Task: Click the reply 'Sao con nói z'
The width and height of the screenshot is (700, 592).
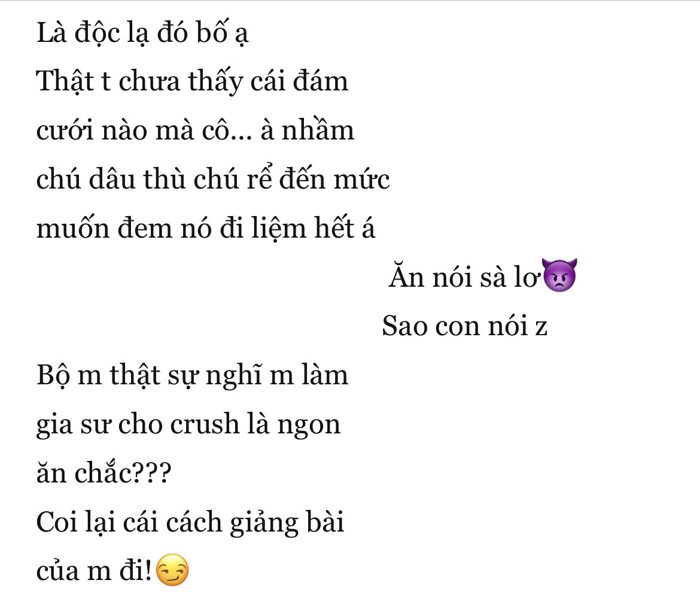Action: pyautogui.click(x=464, y=326)
